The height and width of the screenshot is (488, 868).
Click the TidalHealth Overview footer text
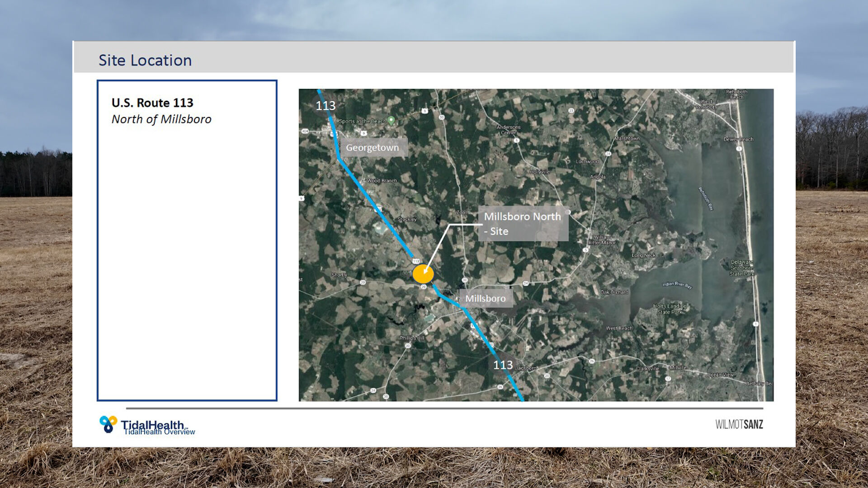pyautogui.click(x=160, y=432)
